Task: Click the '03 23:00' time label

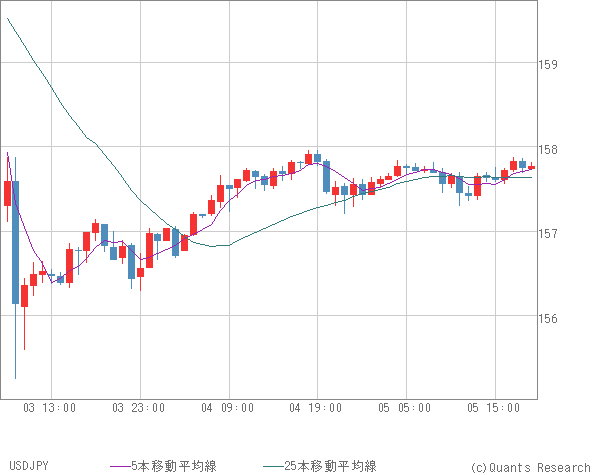Action: click(139, 408)
